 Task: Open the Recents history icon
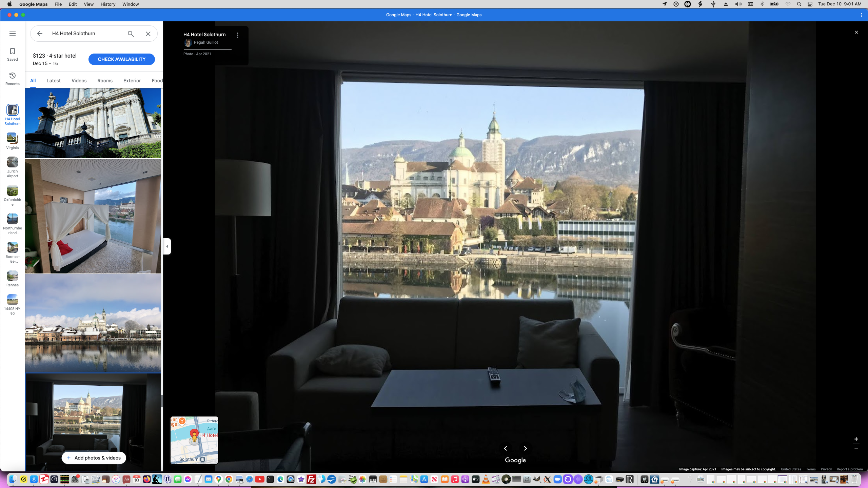[x=13, y=76]
